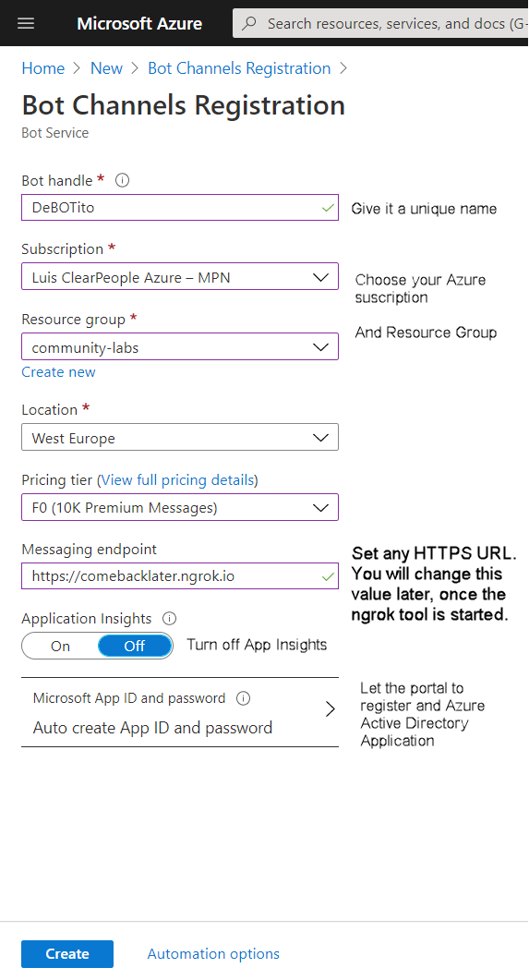This screenshot has height=980, width=529.
Task: Click the search magnifier icon
Action: (x=249, y=24)
